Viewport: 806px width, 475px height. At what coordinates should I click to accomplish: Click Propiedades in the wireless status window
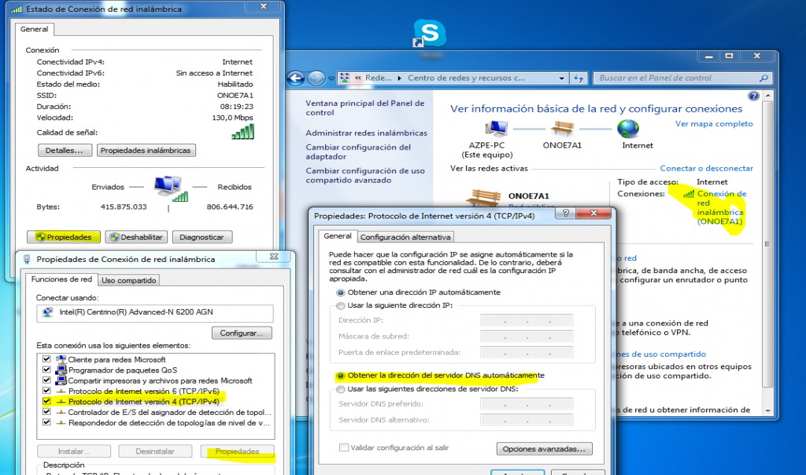(64, 237)
